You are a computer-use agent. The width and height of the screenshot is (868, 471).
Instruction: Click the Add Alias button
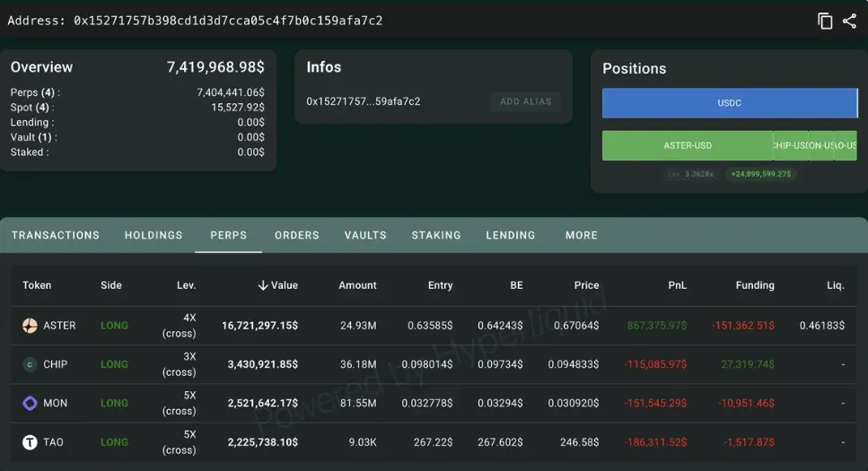(x=525, y=101)
